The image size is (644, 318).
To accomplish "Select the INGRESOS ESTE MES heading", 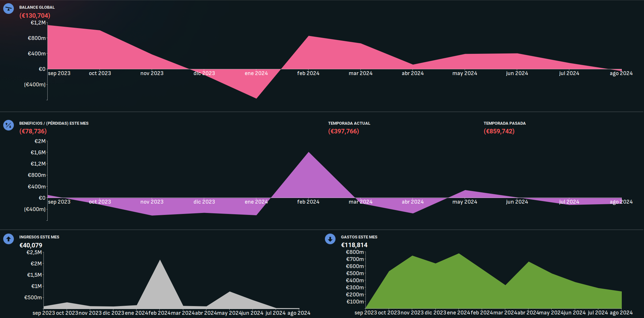I will tap(39, 237).
